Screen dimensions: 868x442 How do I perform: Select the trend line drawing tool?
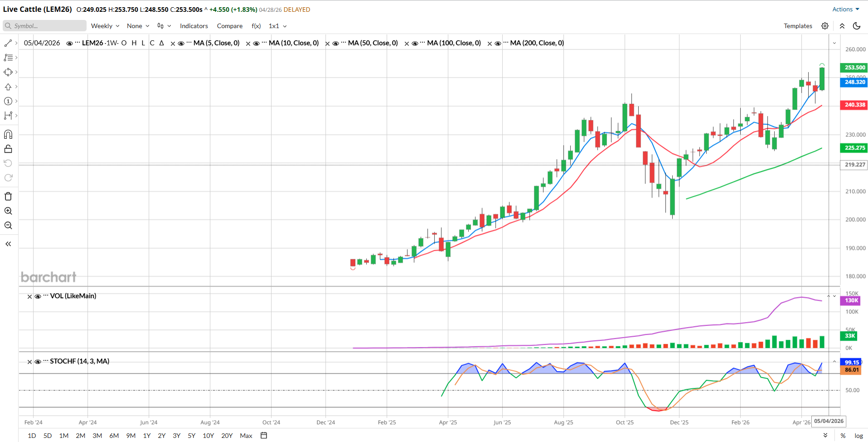click(x=8, y=43)
